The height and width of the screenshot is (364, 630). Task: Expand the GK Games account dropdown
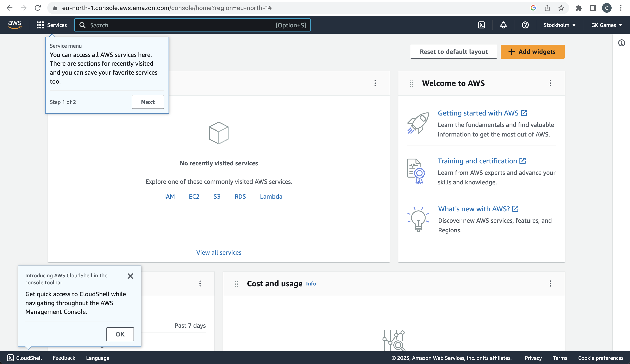pyautogui.click(x=606, y=25)
